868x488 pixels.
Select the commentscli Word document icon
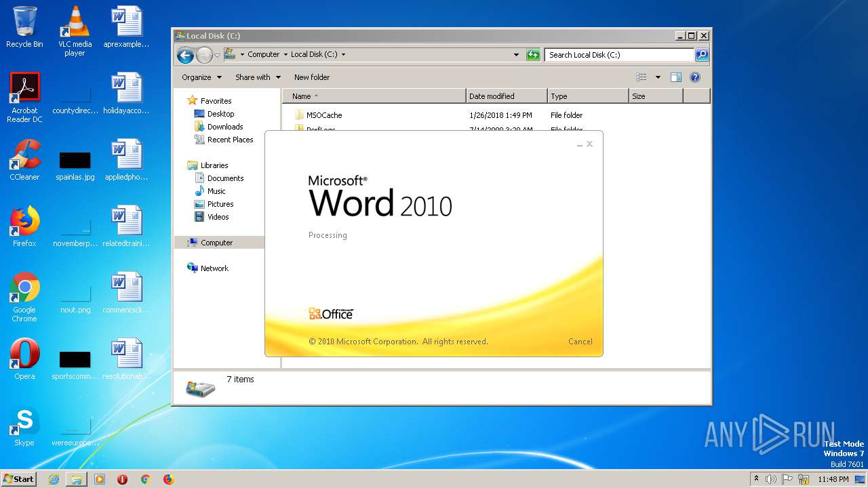126,293
